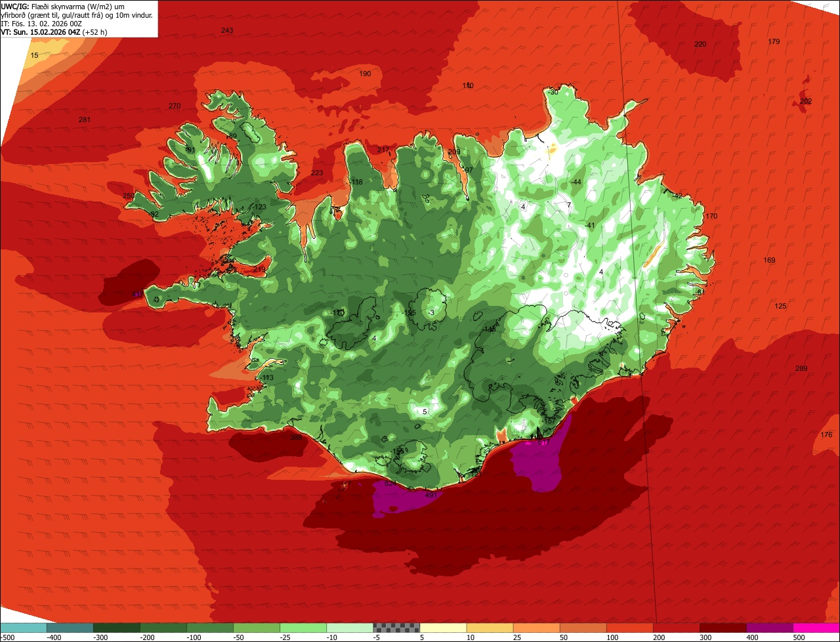Click the '176' value in the southeast sea
Viewport: 840px width, 642px height.
[826, 435]
